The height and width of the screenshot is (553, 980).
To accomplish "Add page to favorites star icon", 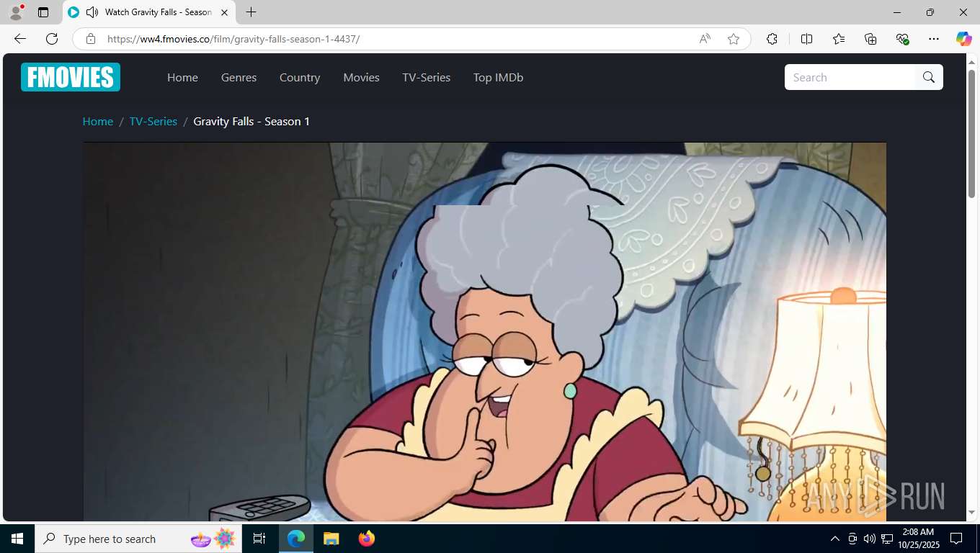I will (734, 39).
